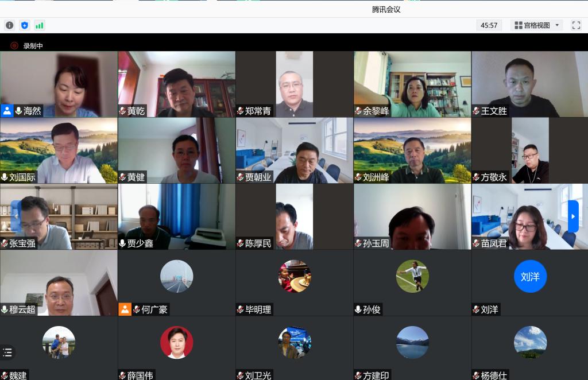This screenshot has height=380, width=588.
Task: Click 刘洋's muted microphone icon
Action: 476,309
